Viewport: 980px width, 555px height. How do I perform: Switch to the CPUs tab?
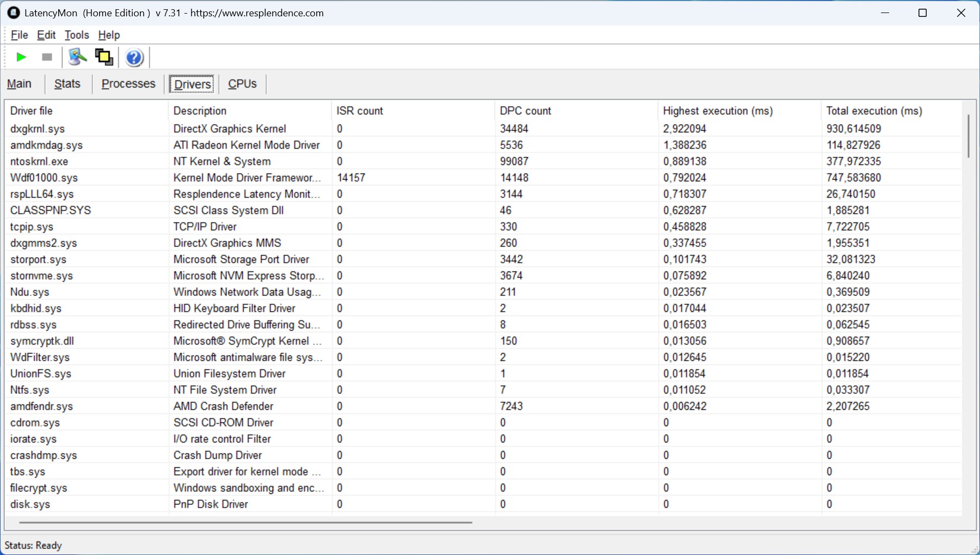pyautogui.click(x=242, y=84)
